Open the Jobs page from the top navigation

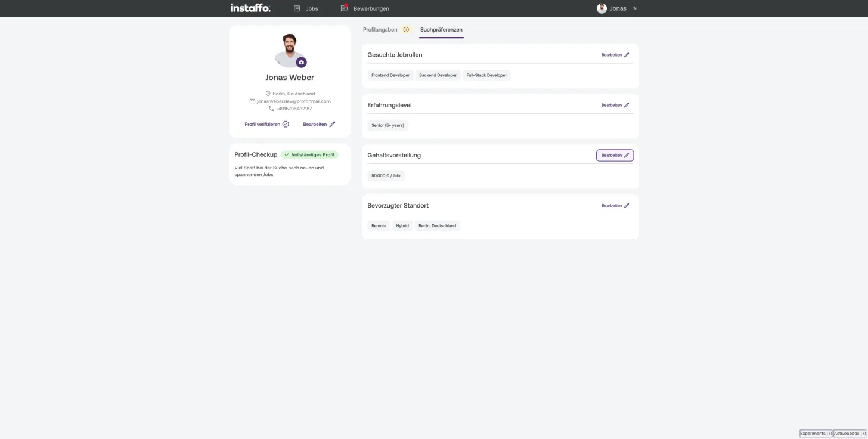(306, 8)
